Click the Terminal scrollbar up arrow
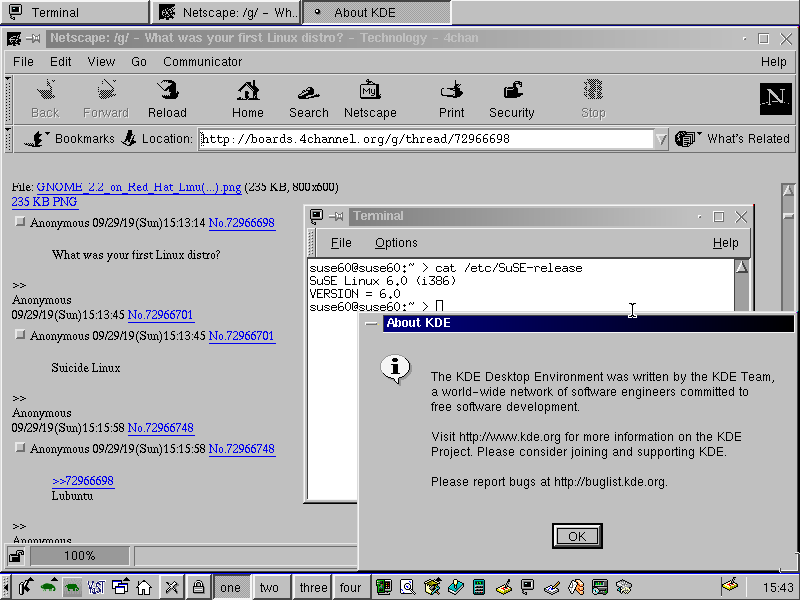This screenshot has width=800, height=600. pyautogui.click(x=742, y=267)
